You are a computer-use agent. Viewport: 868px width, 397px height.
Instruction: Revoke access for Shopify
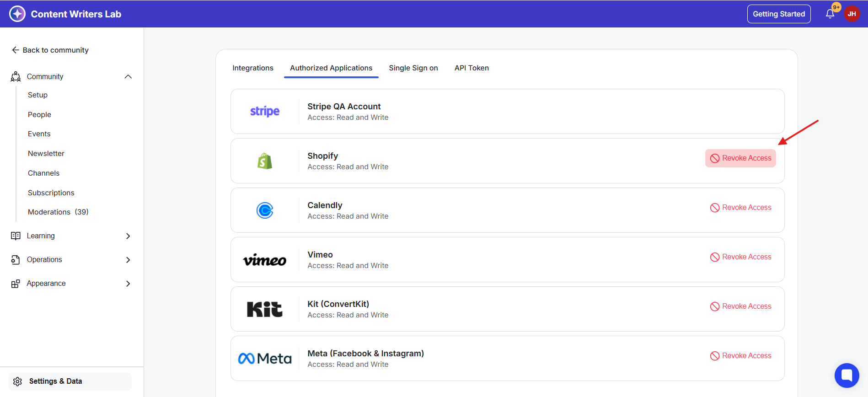point(740,158)
